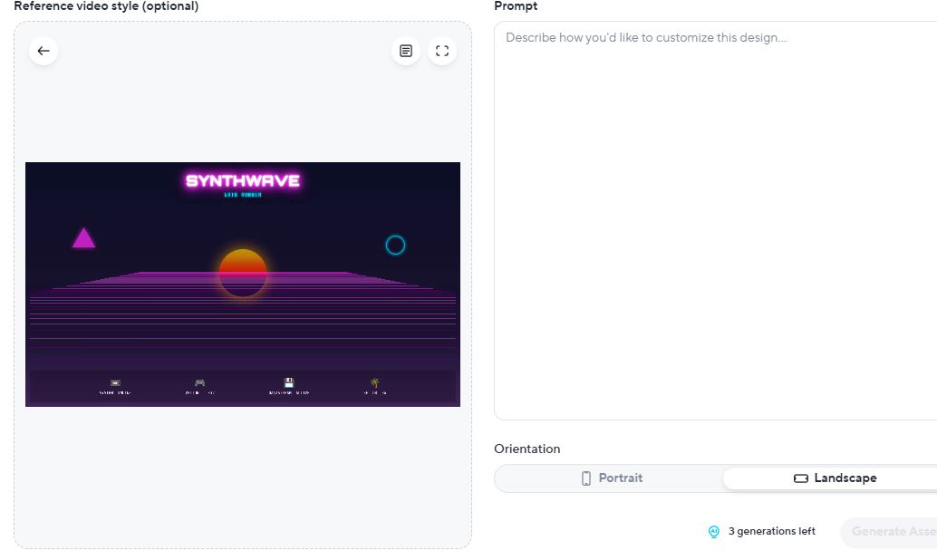Click the cassette tape icon in preview
This screenshot has width=937, height=560.
coord(115,383)
